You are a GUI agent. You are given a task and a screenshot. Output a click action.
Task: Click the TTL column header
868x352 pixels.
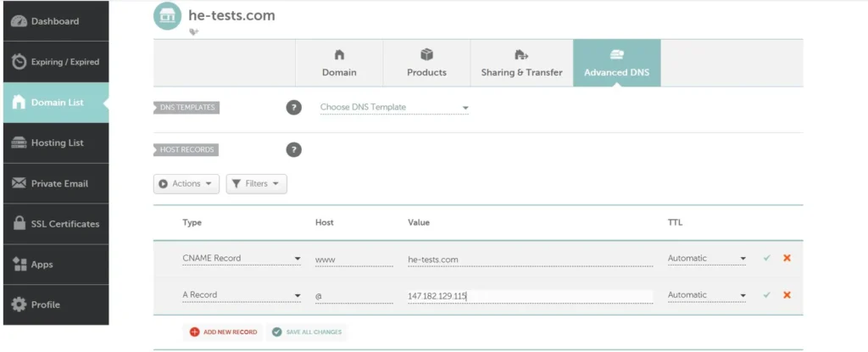tap(675, 223)
